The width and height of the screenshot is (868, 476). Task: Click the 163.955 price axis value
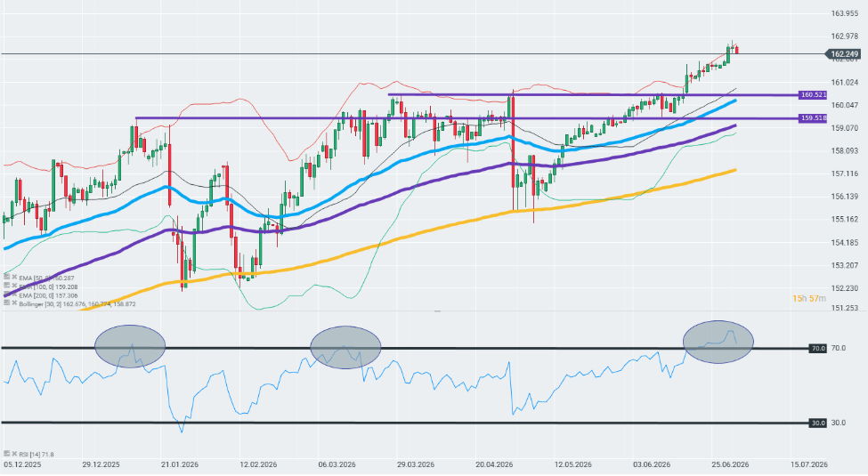coord(845,13)
